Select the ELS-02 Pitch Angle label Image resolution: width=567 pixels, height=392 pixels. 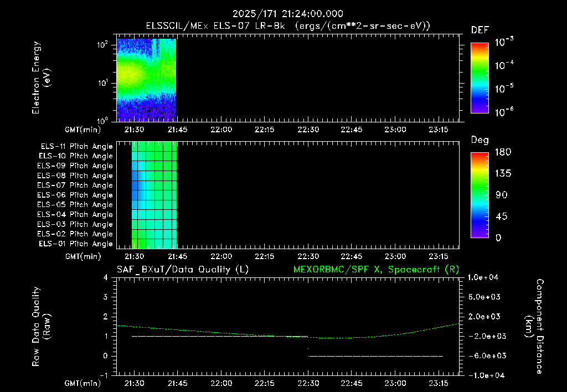coord(75,234)
